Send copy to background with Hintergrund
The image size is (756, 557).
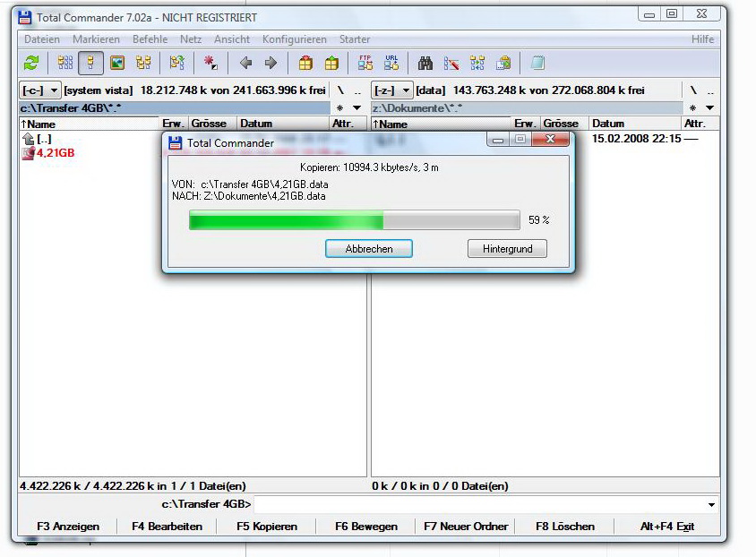507,249
